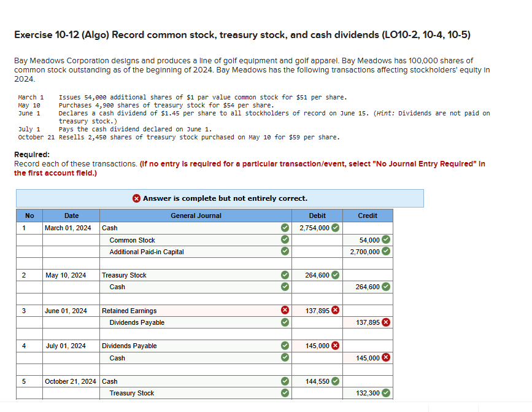Click the Debit column header

tap(317, 216)
